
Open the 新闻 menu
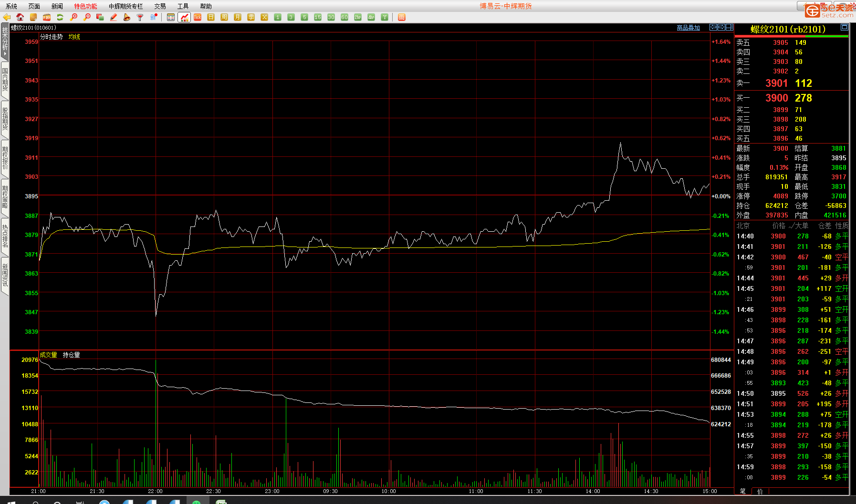coord(57,6)
